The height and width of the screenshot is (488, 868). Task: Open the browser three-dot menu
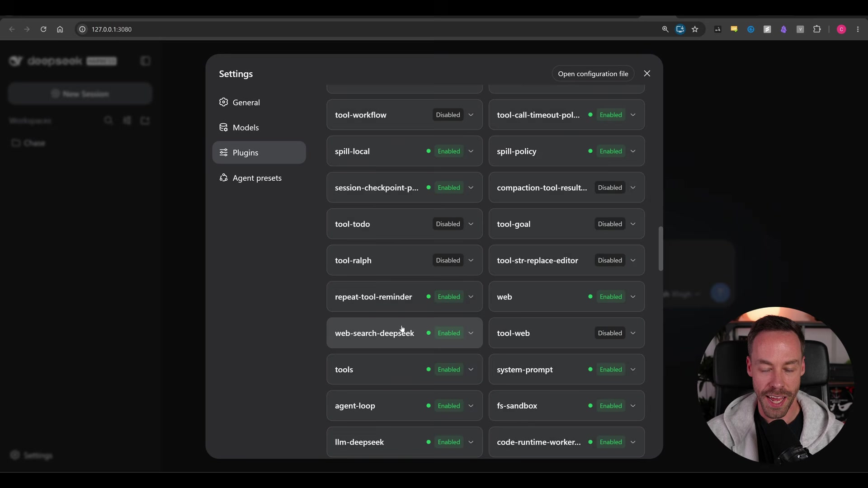point(858,29)
